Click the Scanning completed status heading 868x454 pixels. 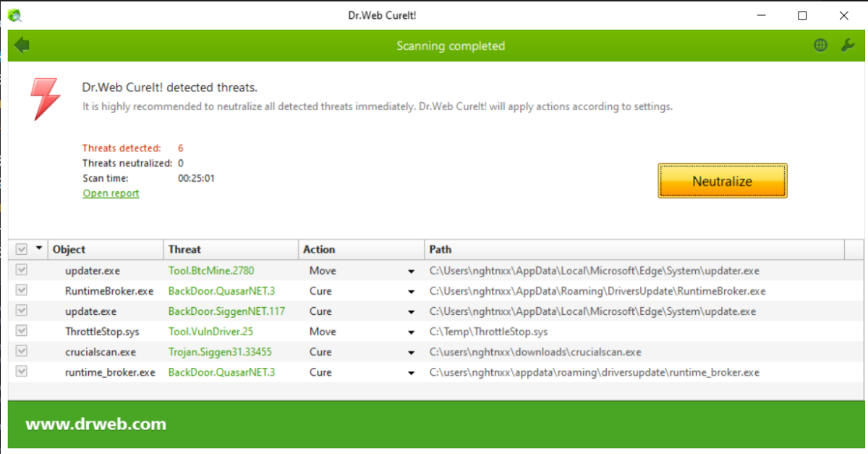click(451, 46)
